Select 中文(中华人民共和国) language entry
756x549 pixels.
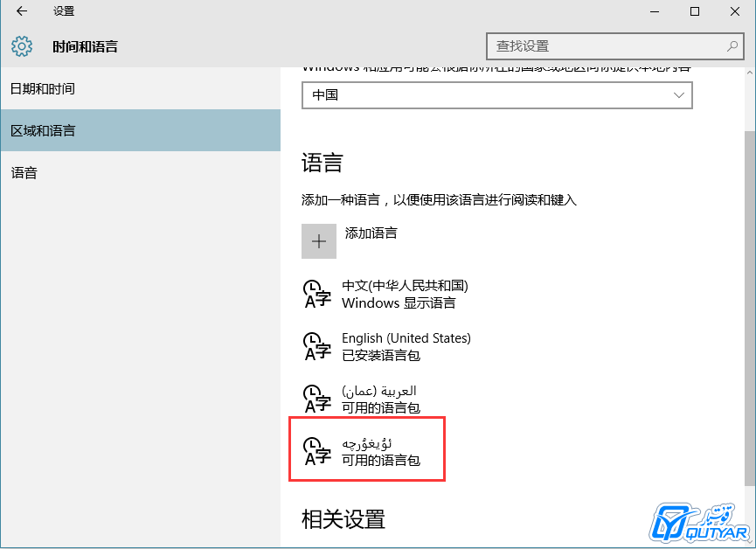click(x=386, y=294)
